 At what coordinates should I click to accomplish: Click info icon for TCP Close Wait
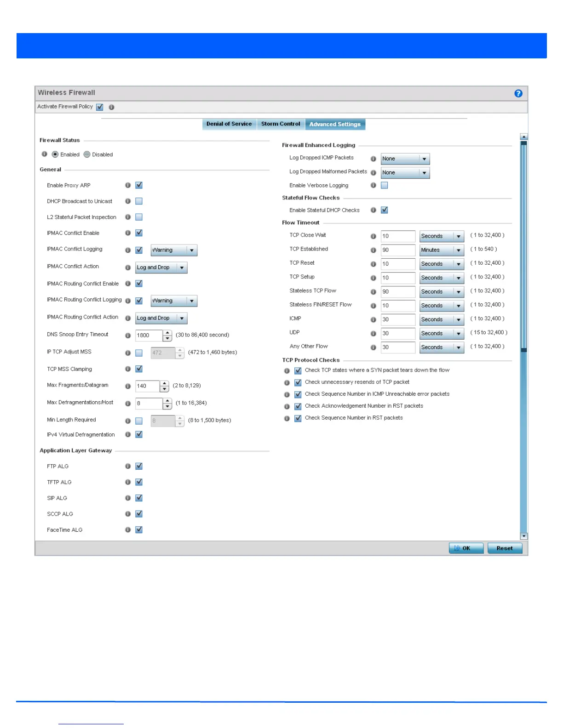[x=373, y=236]
